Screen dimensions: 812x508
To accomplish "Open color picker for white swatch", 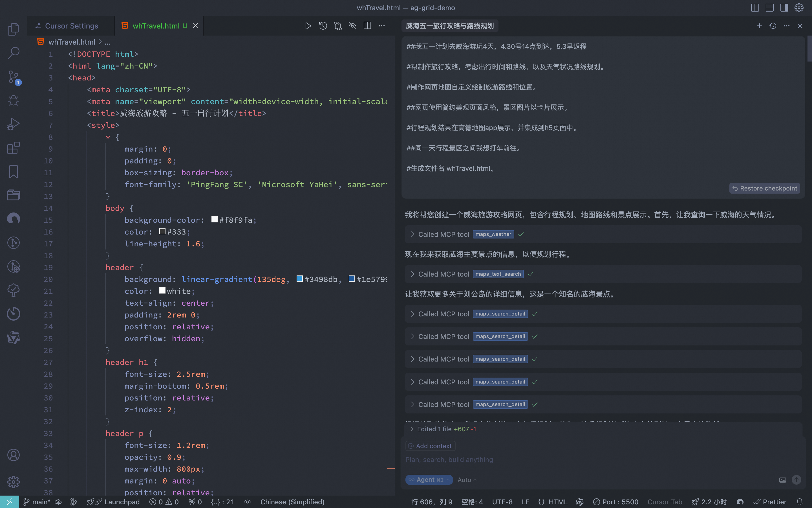I will (162, 290).
